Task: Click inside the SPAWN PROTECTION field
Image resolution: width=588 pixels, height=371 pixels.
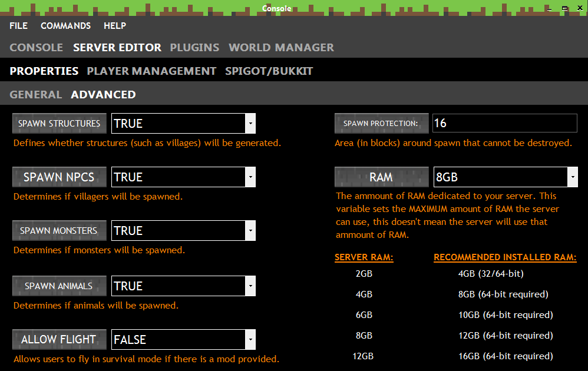Action: [504, 123]
